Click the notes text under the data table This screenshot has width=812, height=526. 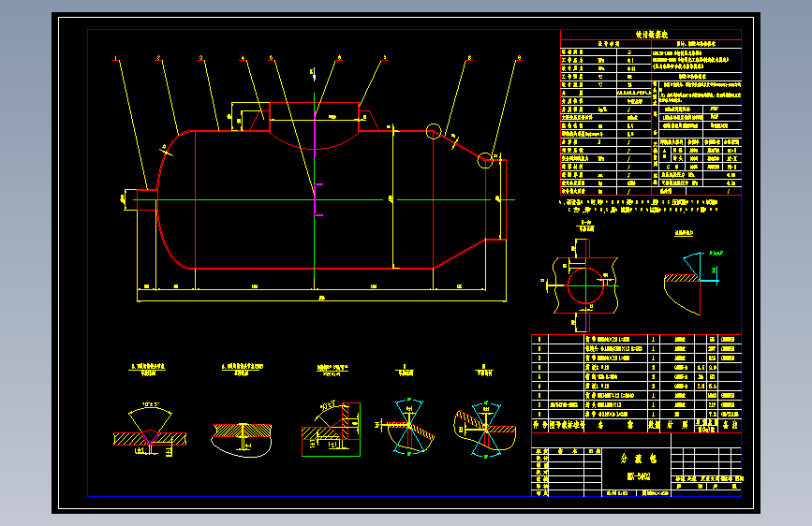pos(639,206)
